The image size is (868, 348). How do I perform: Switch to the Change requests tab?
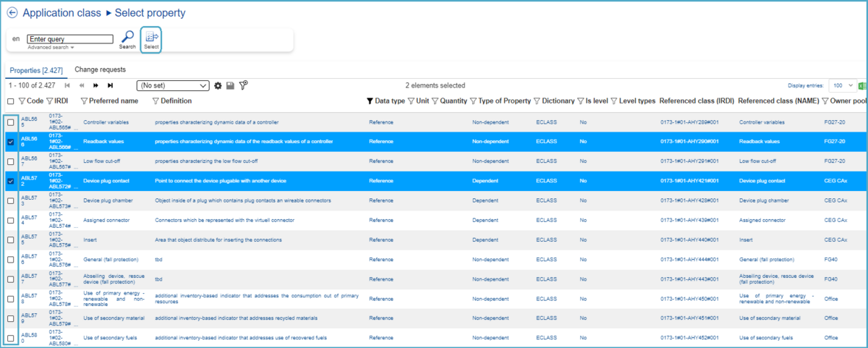click(x=100, y=69)
